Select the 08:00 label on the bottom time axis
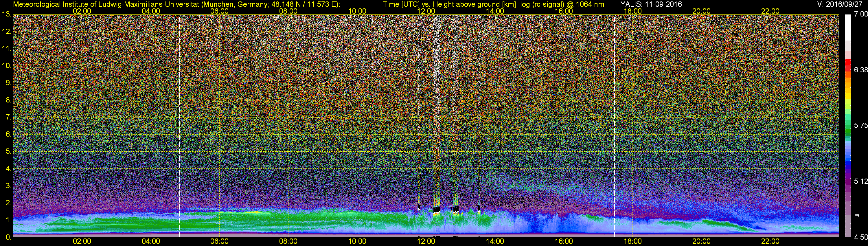868x246 pixels. [288, 241]
